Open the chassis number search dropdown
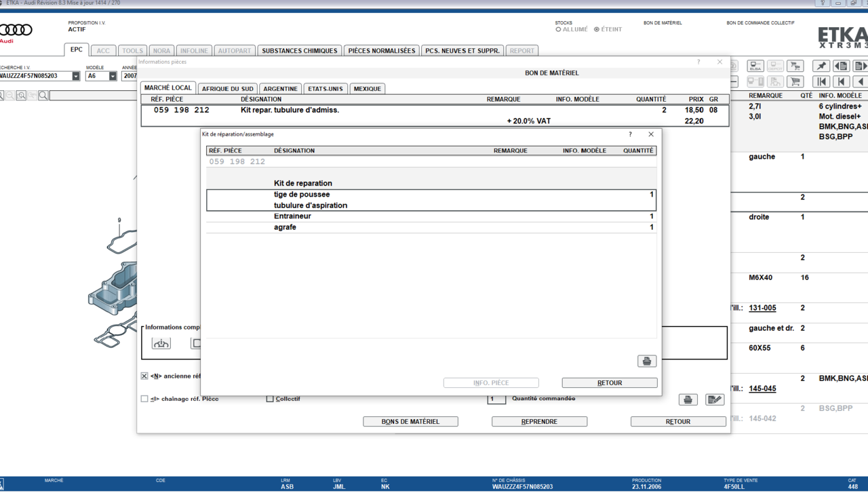 click(76, 77)
